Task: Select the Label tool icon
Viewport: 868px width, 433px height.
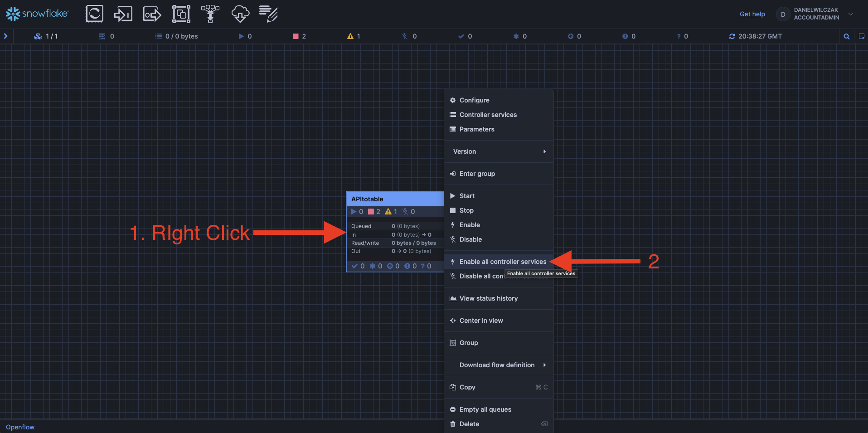Action: coord(268,14)
